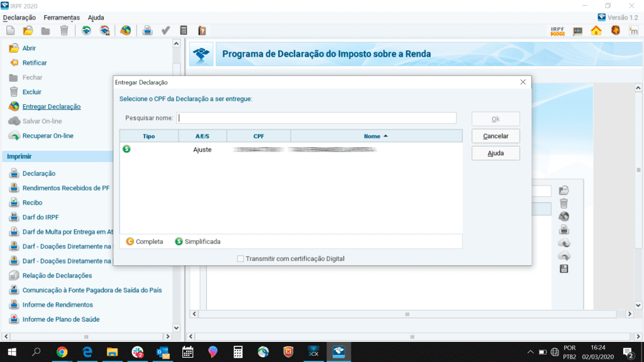Click the help book toolbar icon
The height and width of the screenshot is (362, 644).
(x=202, y=31)
